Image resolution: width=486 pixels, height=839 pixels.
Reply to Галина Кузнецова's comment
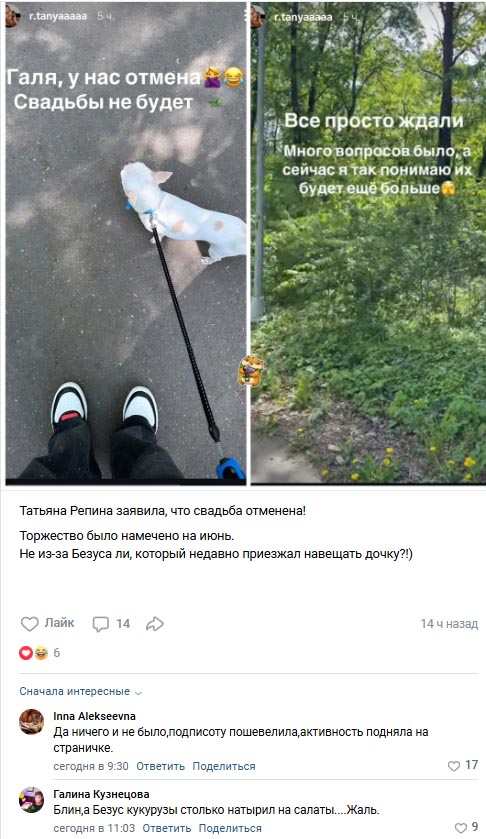(x=166, y=828)
